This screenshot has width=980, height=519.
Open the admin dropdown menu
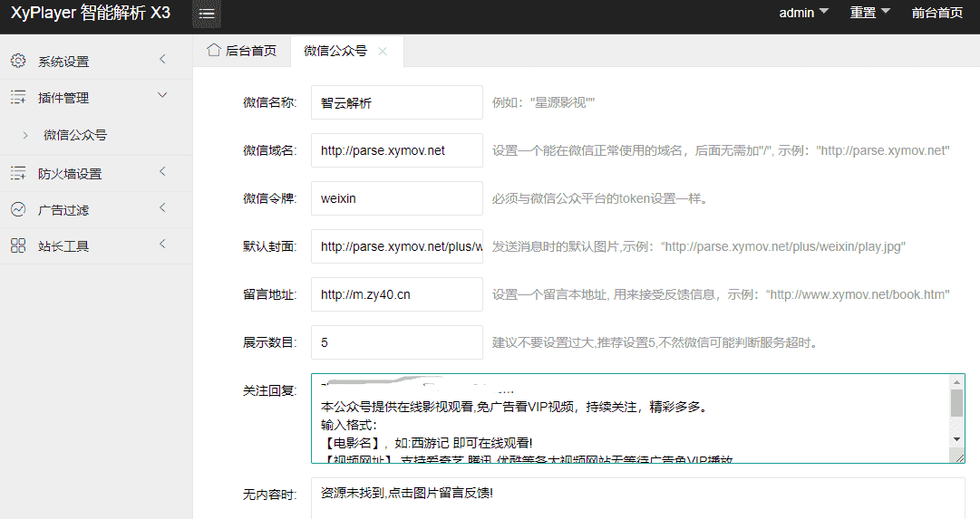(x=804, y=13)
